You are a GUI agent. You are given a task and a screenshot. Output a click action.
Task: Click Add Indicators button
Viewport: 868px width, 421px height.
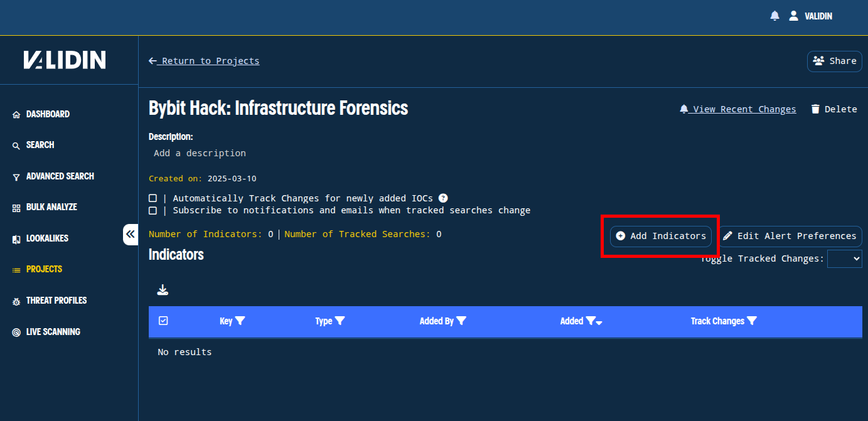pos(661,236)
